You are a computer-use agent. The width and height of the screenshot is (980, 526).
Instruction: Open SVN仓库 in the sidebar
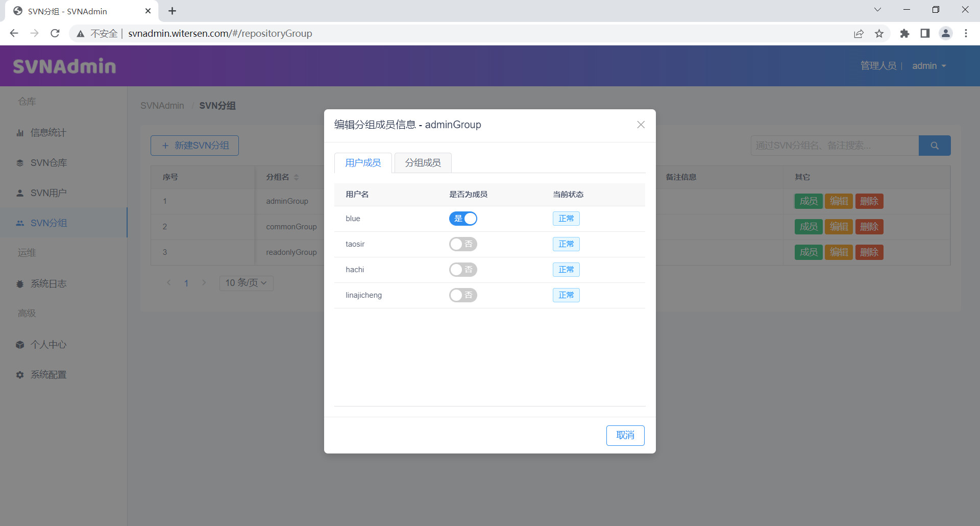click(63, 163)
